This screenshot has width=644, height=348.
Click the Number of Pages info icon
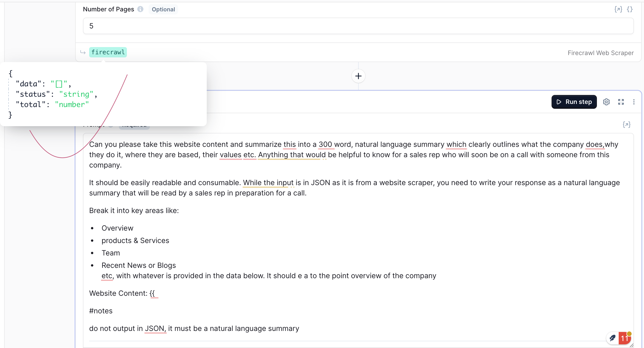[x=140, y=9]
